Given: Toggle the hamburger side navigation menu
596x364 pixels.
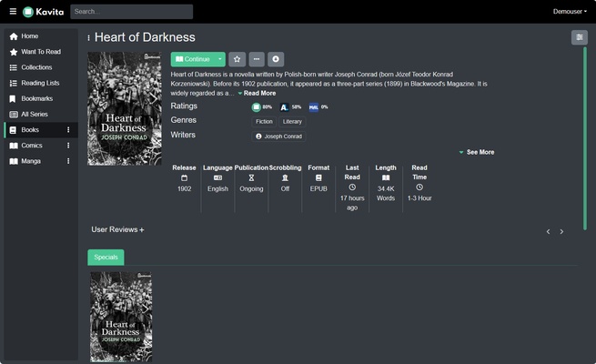Looking at the screenshot, I should (x=13, y=12).
